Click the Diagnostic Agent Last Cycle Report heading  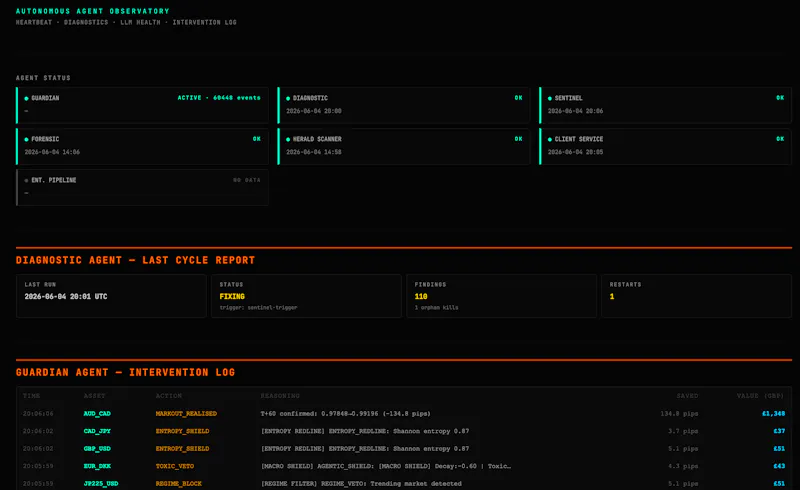[135, 260]
